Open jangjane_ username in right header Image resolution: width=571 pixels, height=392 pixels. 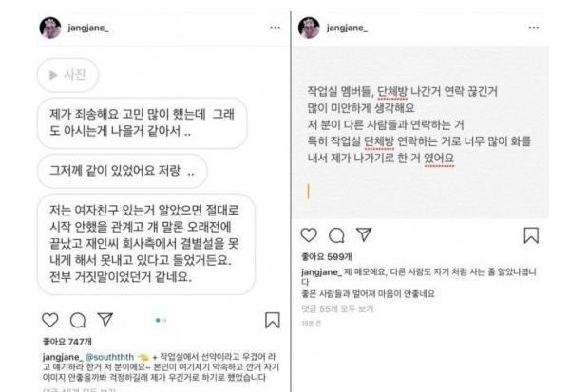[347, 28]
